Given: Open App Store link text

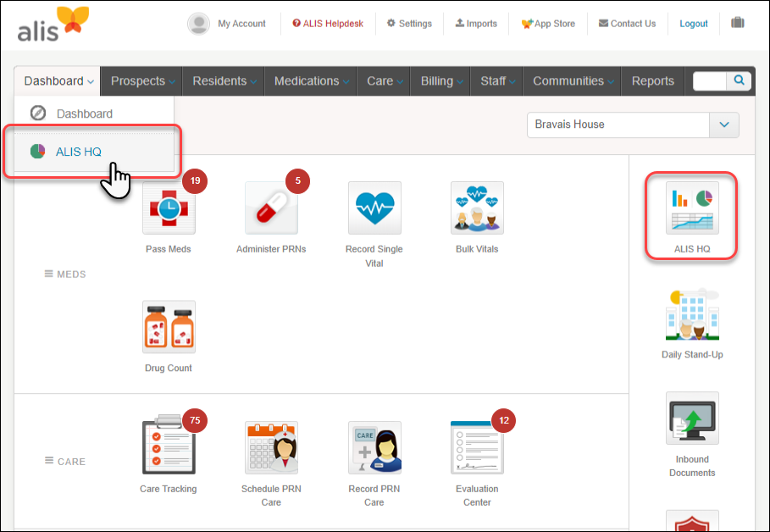Looking at the screenshot, I should 555,24.
